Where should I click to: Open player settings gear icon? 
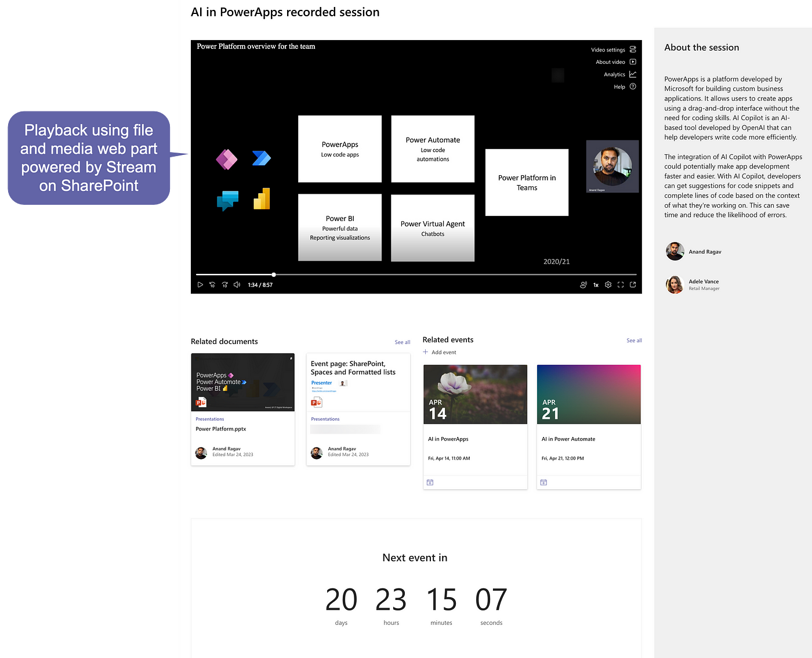click(608, 285)
